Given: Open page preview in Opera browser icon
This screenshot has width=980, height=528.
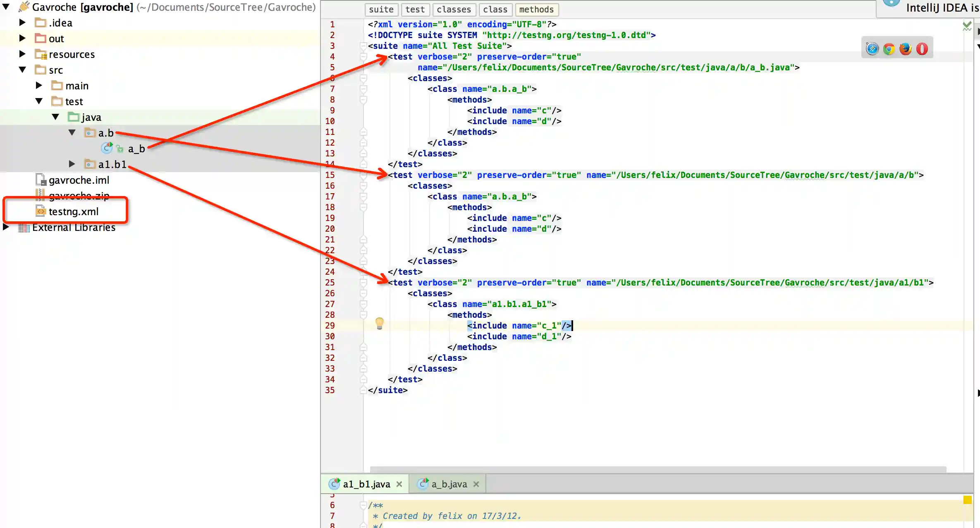Looking at the screenshot, I should 922,49.
